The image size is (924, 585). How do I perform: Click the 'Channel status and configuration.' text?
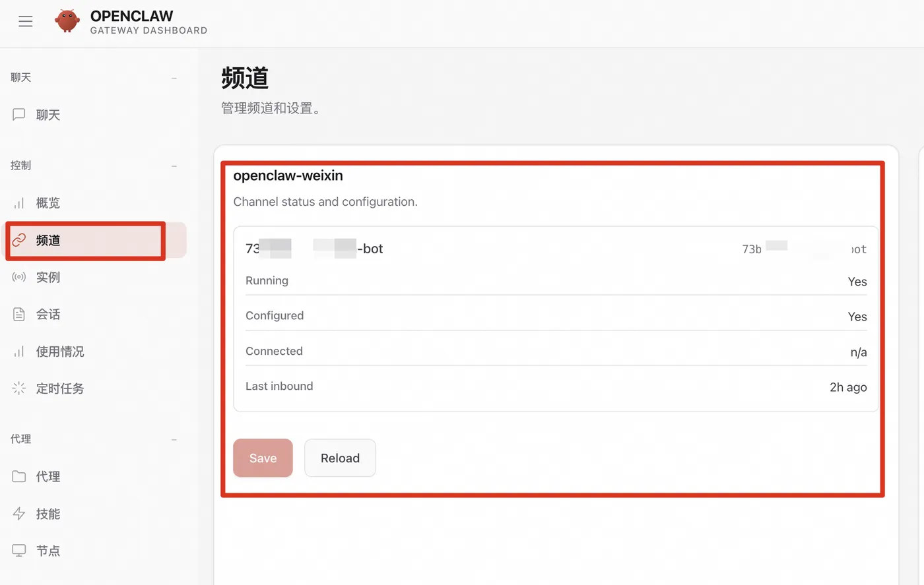click(325, 202)
